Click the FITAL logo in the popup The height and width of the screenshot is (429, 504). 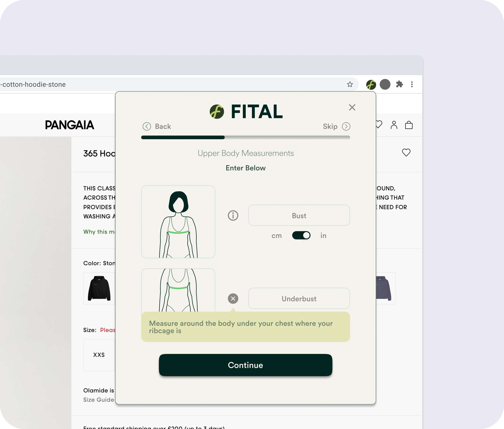(x=246, y=112)
